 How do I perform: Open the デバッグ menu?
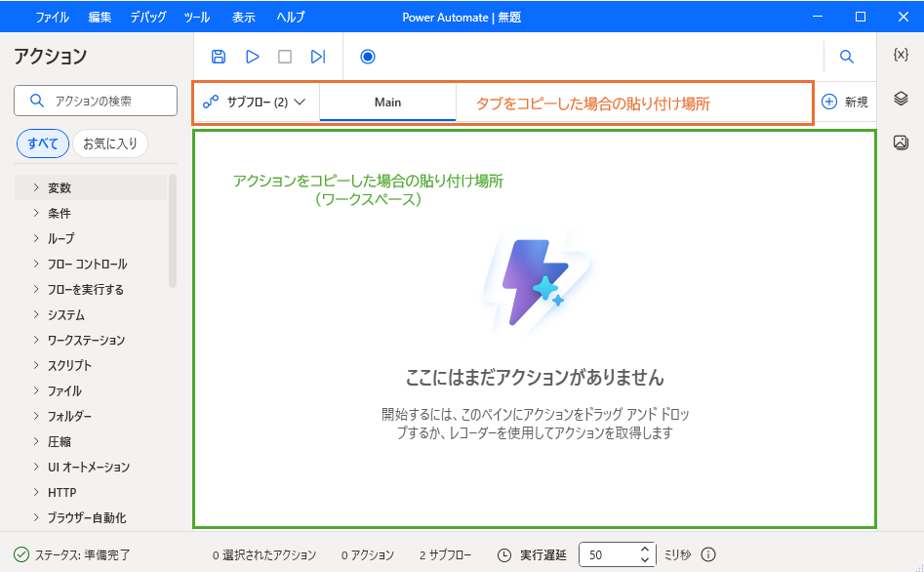[147, 17]
